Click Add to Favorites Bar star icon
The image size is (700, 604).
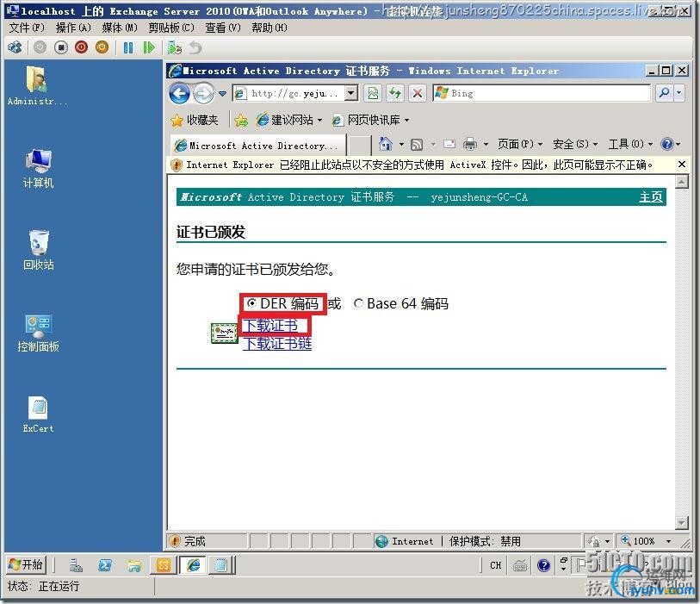point(241,120)
